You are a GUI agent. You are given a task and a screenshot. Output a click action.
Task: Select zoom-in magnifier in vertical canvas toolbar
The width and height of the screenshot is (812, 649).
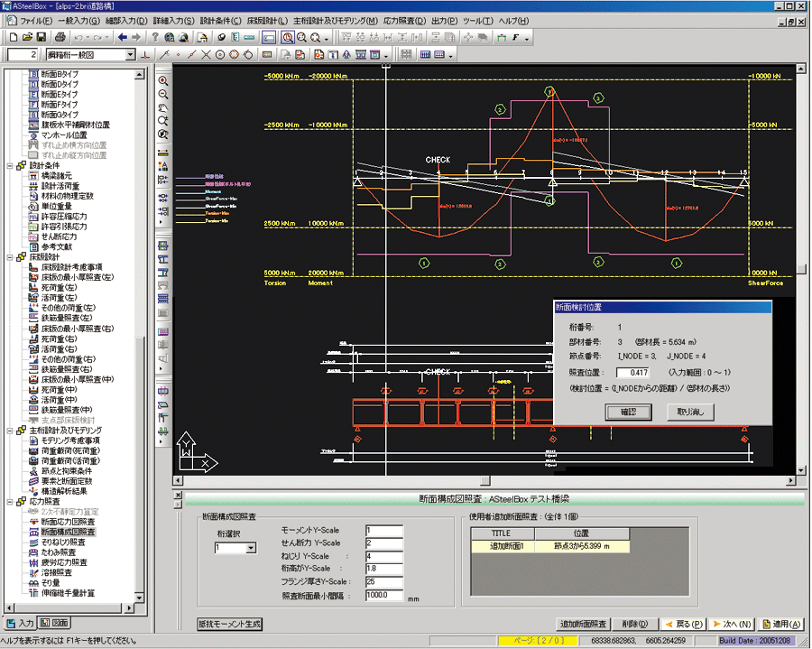tap(163, 79)
